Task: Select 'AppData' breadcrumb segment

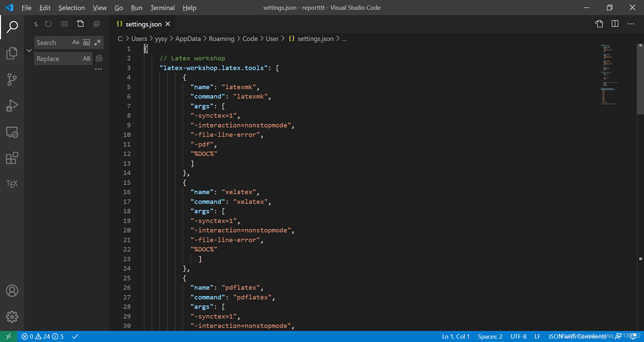Action: tap(188, 39)
